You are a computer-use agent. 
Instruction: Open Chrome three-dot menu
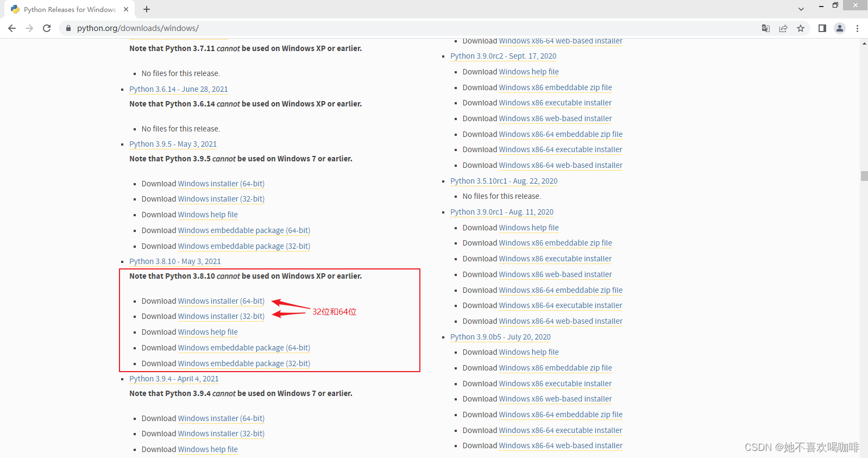click(x=857, y=28)
